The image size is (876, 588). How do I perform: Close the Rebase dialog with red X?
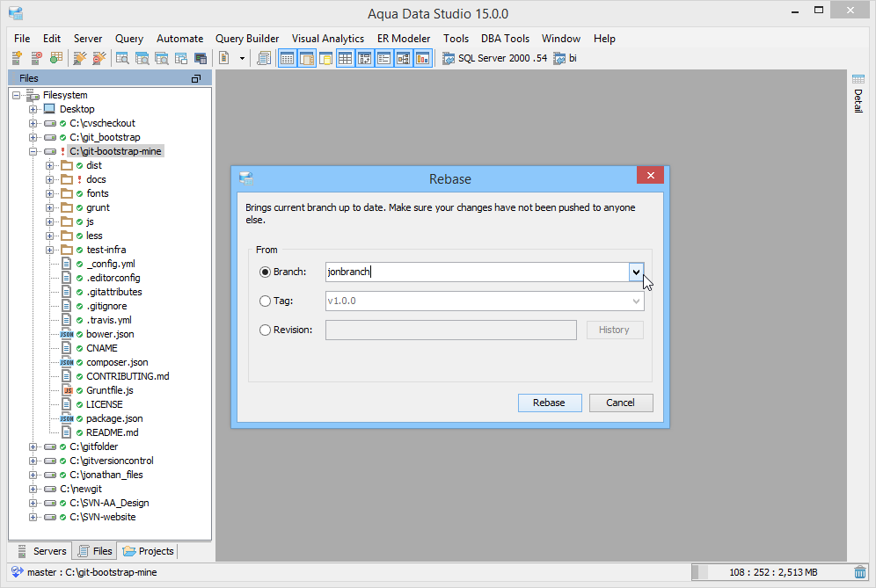650,175
